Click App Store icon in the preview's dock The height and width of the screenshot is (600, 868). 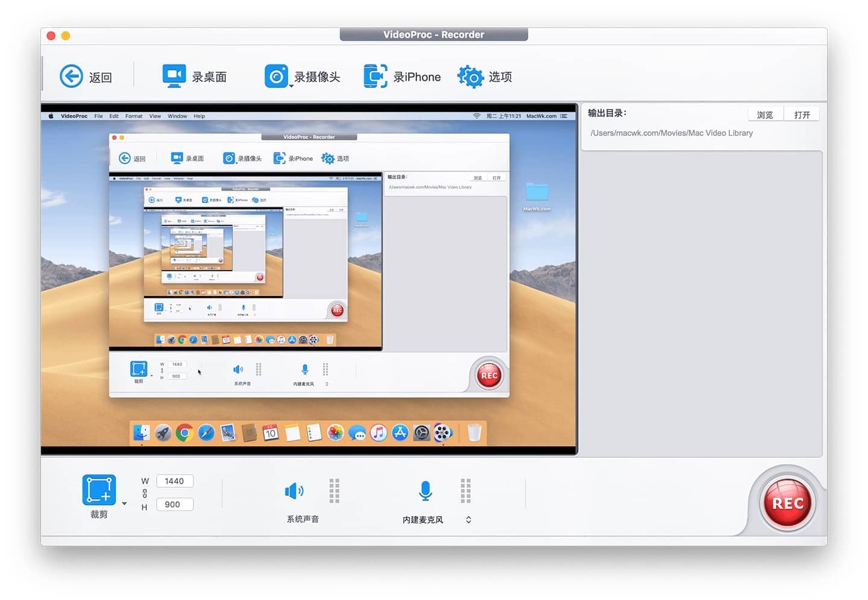click(x=400, y=432)
